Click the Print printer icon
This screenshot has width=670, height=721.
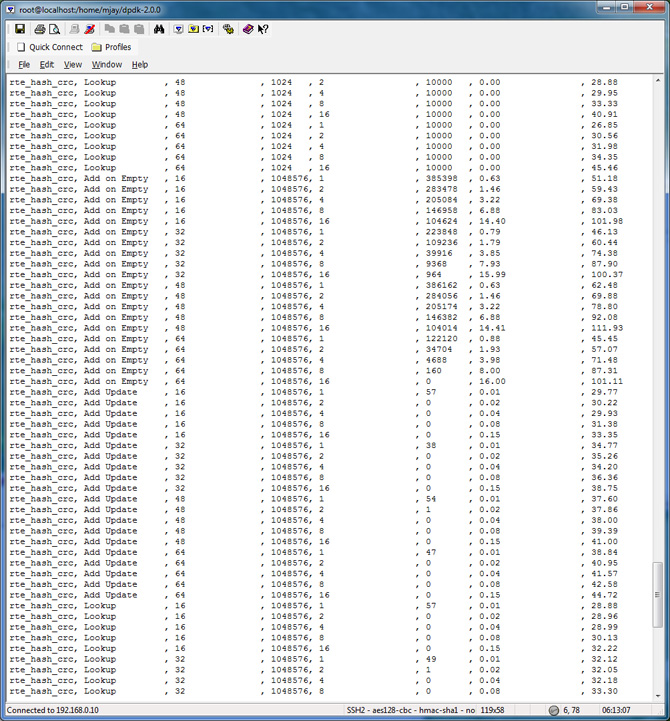pyautogui.click(x=40, y=29)
